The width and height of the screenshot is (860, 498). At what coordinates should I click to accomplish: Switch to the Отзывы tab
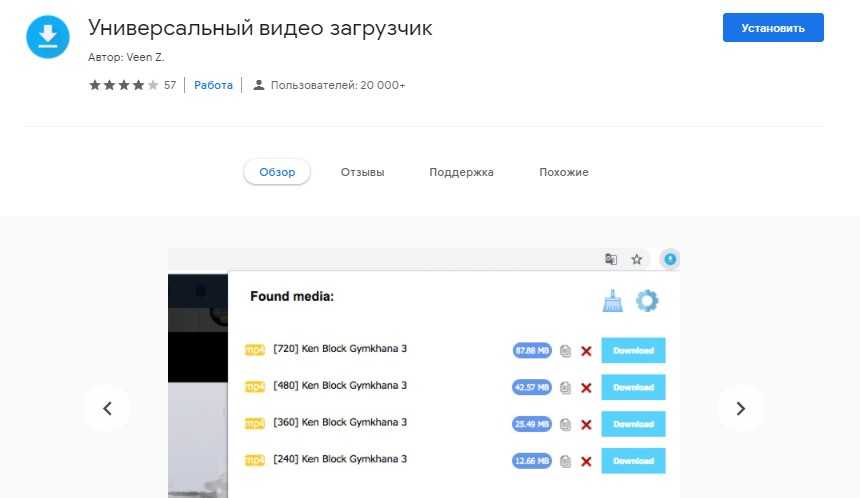362,172
